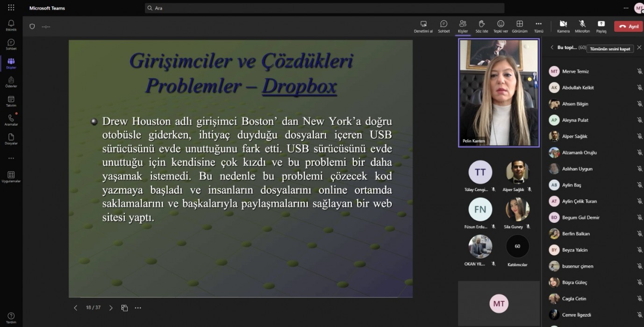
Task: Select Aslıhan Uygun in participant list
Action: pos(593,169)
